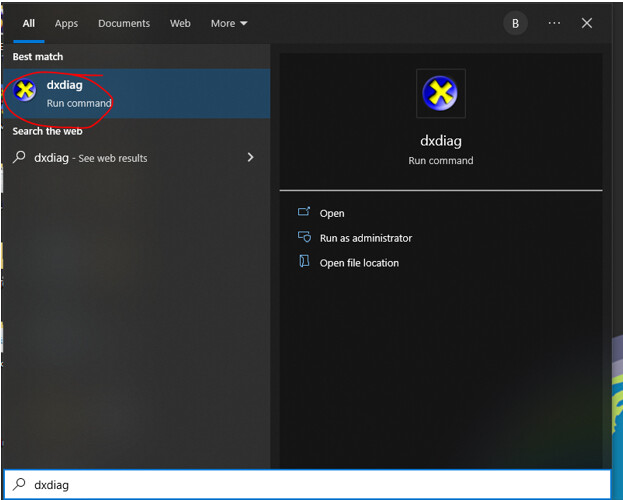Select the Web filter tab

[x=180, y=23]
